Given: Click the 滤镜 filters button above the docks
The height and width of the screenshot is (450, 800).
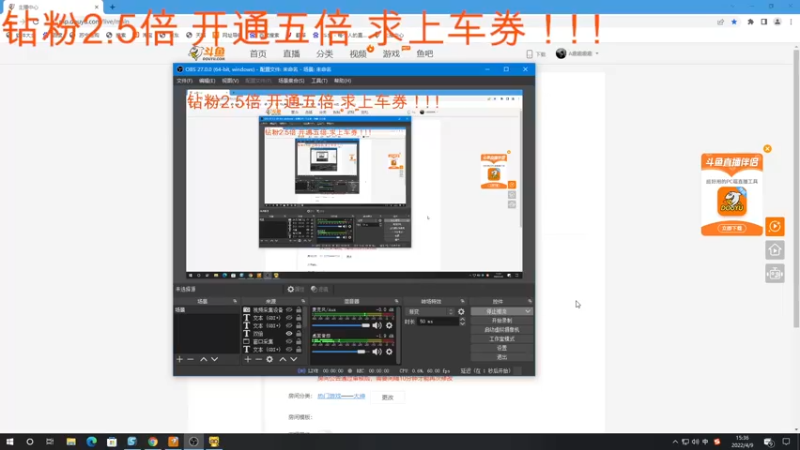Looking at the screenshot, I should pos(319,289).
